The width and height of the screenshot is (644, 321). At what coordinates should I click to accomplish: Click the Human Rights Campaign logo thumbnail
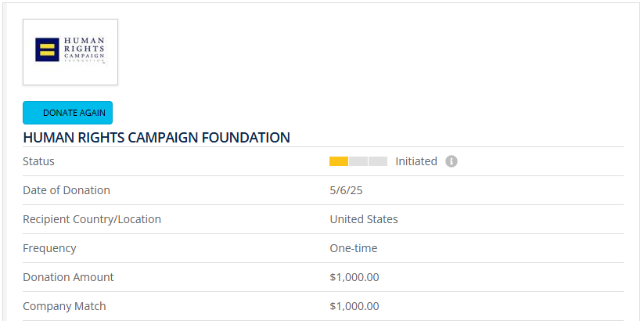[x=70, y=52]
